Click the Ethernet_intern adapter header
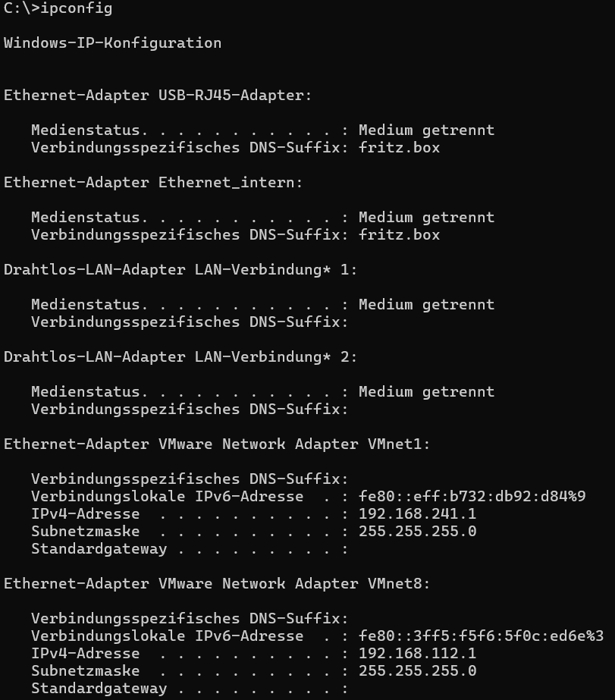The image size is (615, 700). pos(153,183)
